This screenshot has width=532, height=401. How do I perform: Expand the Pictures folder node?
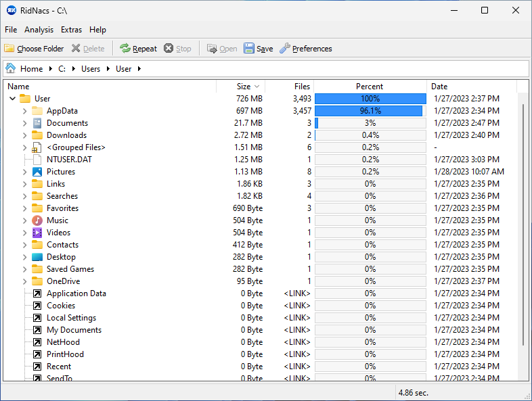[x=25, y=172]
